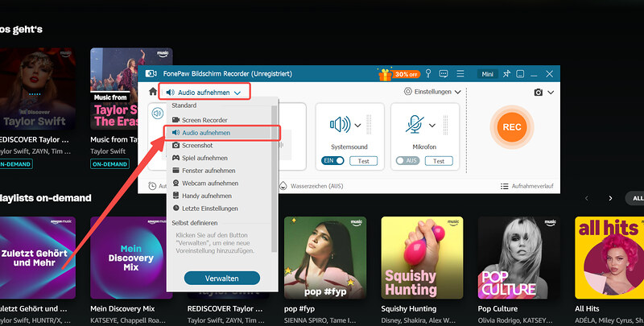Click the Test button under Systemsound
This screenshot has height=326, width=644.
(364, 161)
